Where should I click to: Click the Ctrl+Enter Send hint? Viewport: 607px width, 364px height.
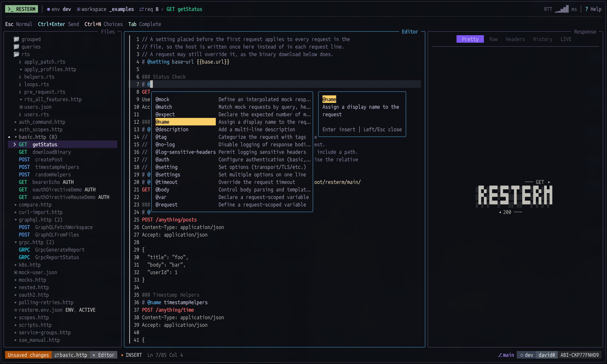coord(58,24)
